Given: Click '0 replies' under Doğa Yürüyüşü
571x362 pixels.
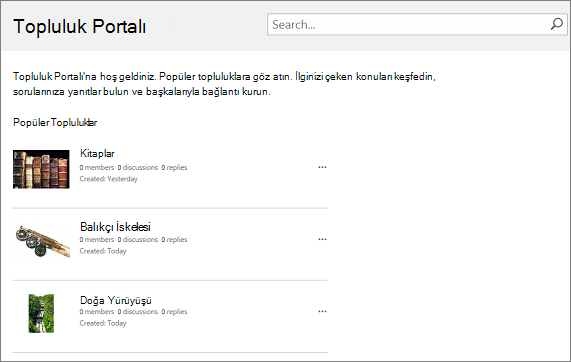Looking at the screenshot, I should pyautogui.click(x=174, y=312).
